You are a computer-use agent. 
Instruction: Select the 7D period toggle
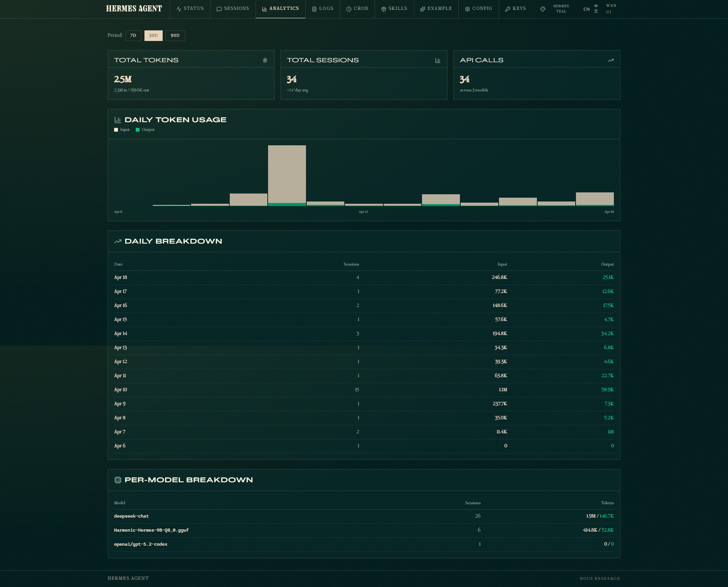coord(133,35)
